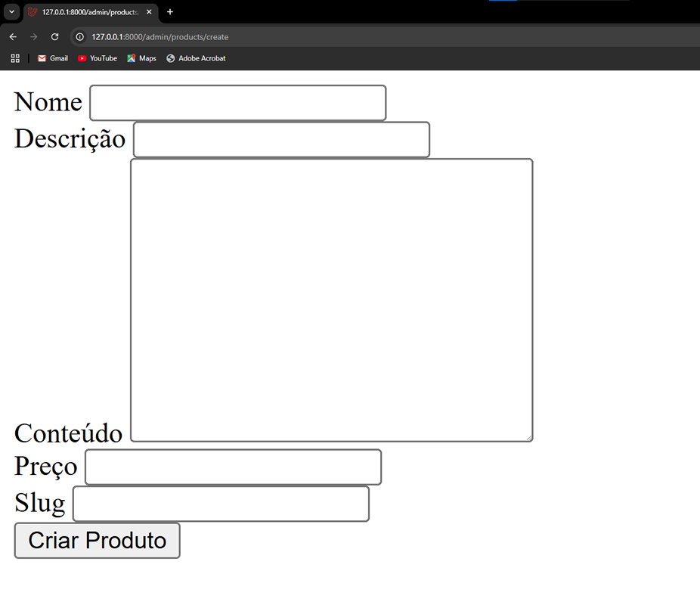Focus the Slug input field
Viewport: 700px width, 605px height.
[221, 504]
